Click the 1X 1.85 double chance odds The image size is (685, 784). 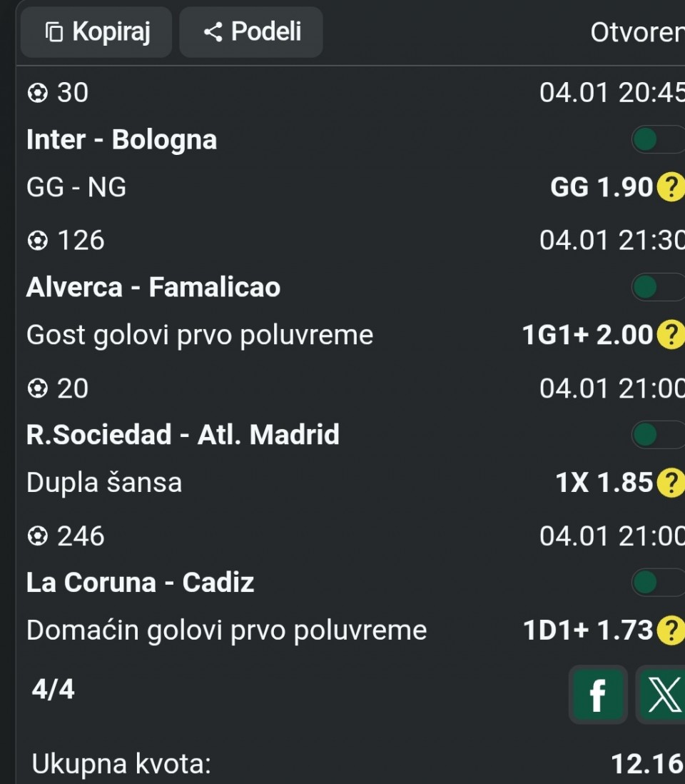[x=604, y=483]
